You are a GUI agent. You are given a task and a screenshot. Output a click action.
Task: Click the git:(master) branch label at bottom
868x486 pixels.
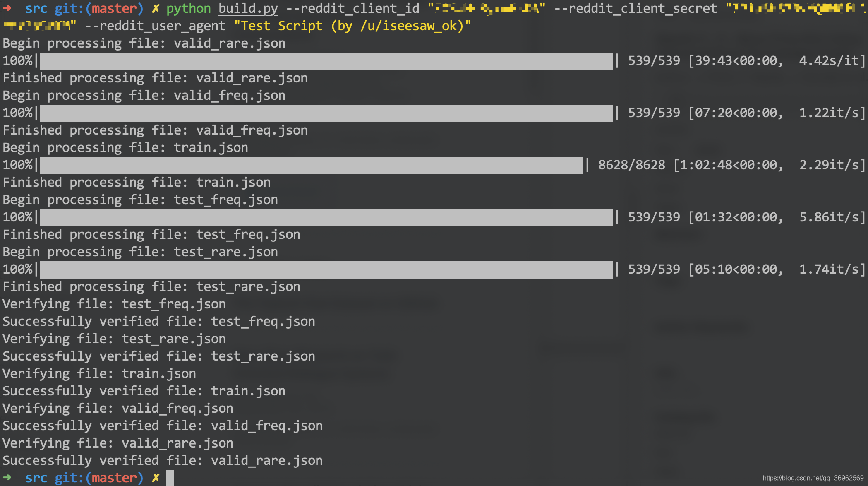tap(99, 478)
